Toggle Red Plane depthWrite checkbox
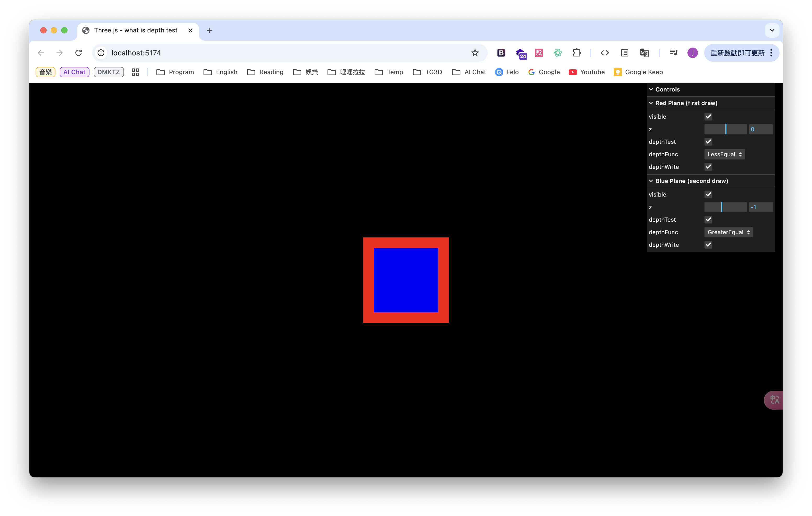 [x=708, y=167]
